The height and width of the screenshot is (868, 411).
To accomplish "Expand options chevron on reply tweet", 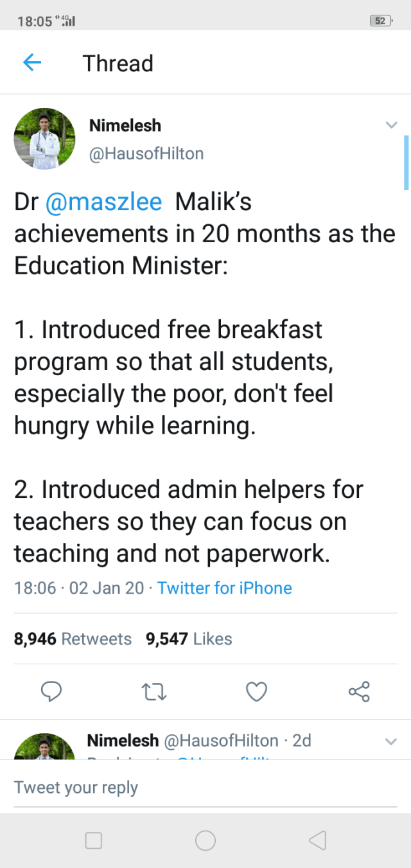I will coord(390,741).
